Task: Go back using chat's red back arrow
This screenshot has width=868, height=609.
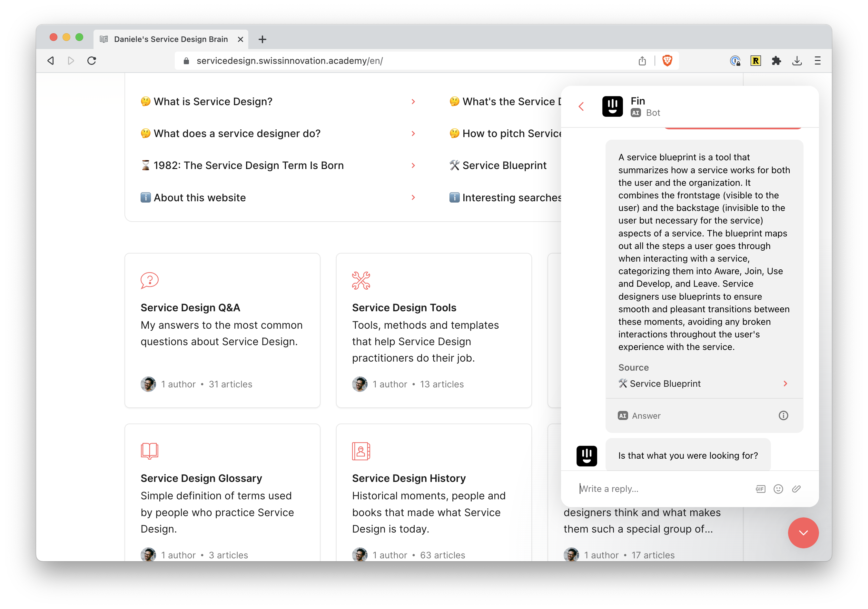Action: [581, 107]
